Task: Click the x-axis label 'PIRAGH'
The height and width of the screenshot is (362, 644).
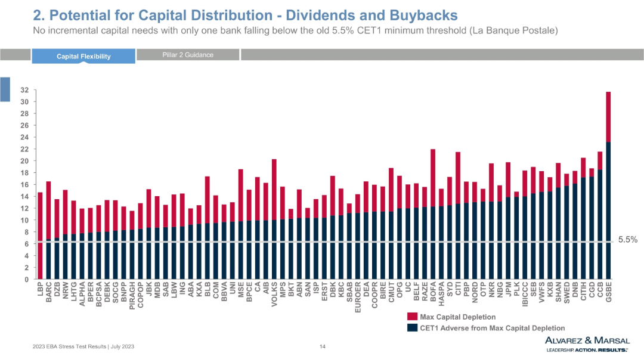Action: point(132,295)
